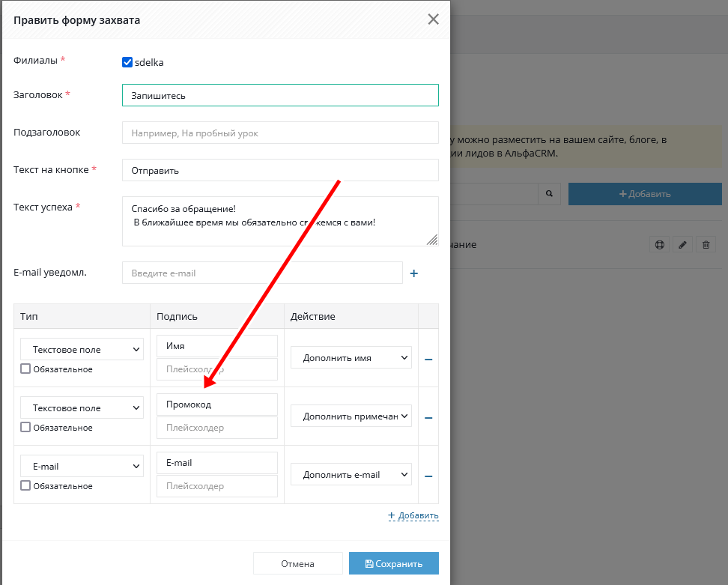The height and width of the screenshot is (585, 728).
Task: Click the trash delete icon in list row
Action: pos(706,245)
